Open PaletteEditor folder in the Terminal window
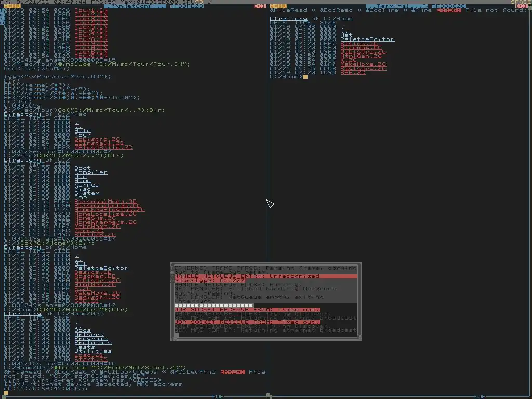This screenshot has height=399, width=532. (x=367, y=39)
